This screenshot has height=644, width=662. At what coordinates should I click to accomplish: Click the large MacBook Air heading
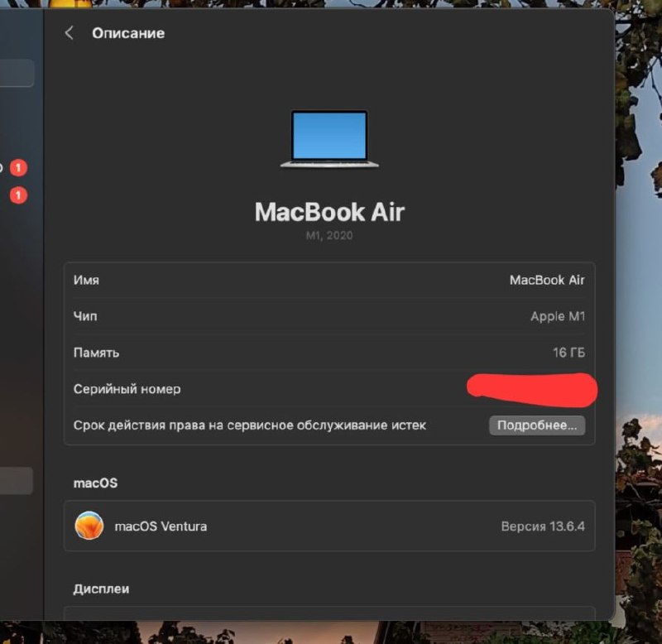pyautogui.click(x=329, y=212)
